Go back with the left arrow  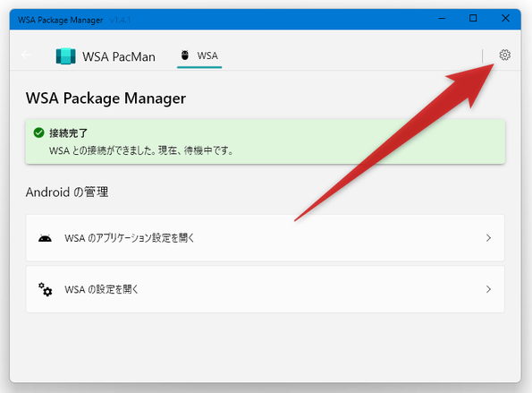coord(26,55)
